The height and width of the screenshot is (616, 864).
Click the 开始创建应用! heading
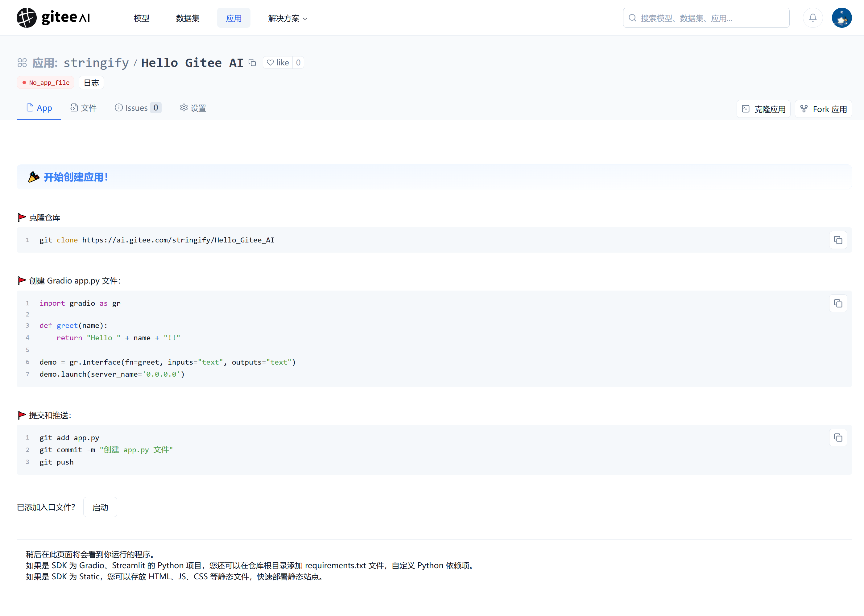[76, 177]
